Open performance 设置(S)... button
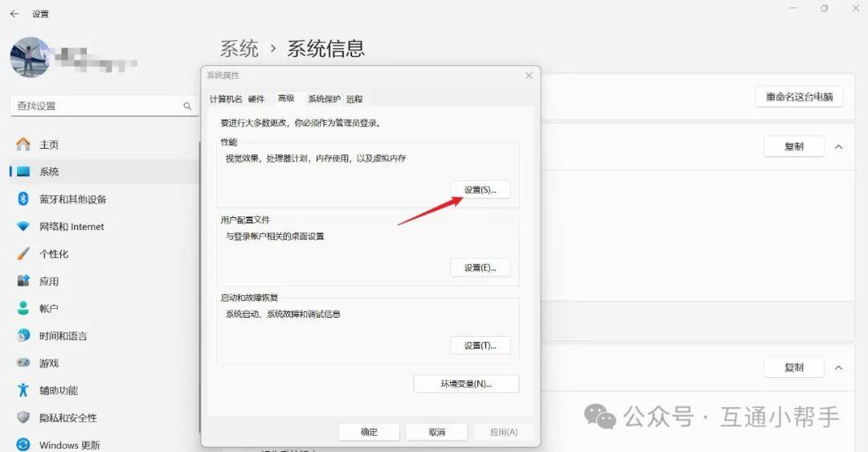The image size is (868, 452). coord(480,190)
